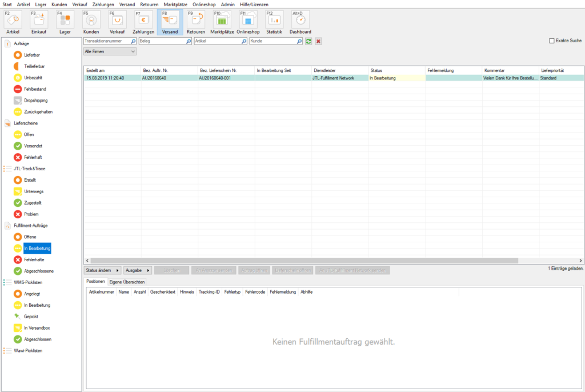Click the Einkauf toolbar icon
The height and width of the screenshot is (392, 585).
38,22
